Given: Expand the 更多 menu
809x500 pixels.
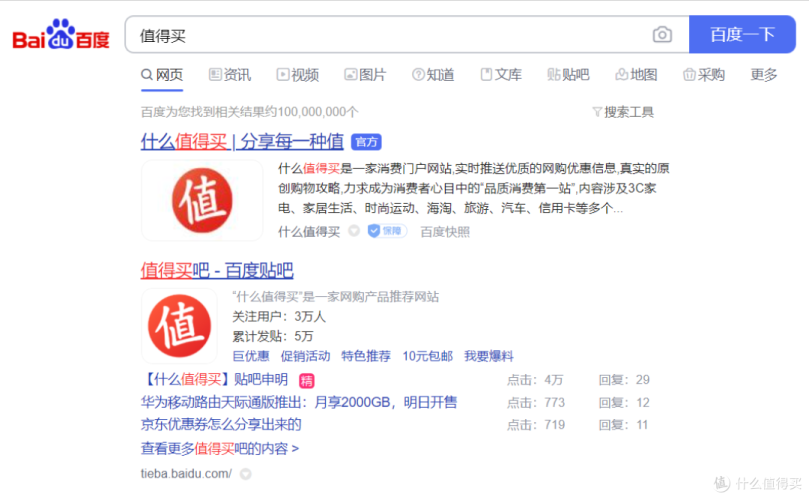Looking at the screenshot, I should point(764,75).
